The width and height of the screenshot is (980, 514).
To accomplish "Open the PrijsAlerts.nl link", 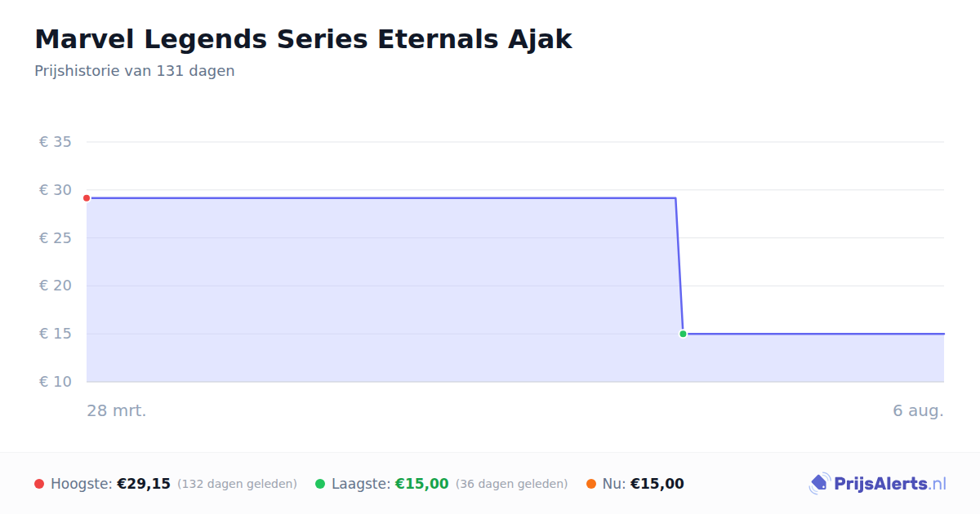I will (890, 484).
